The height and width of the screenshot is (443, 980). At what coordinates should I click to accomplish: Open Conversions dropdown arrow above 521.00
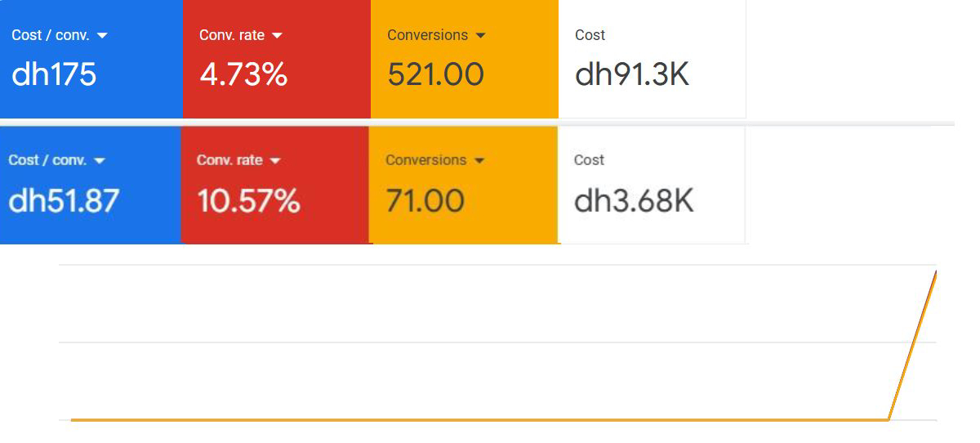pos(480,36)
